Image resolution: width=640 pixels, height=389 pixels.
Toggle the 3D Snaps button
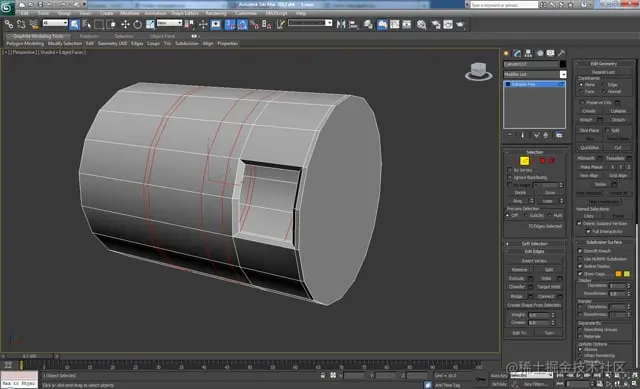[230, 24]
